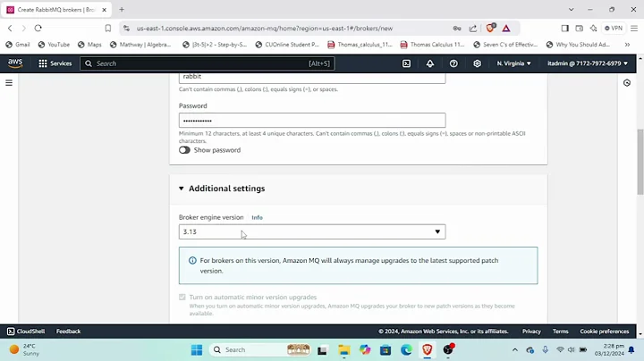Image resolution: width=644 pixels, height=361 pixels.
Task: Click in the Password field
Action: (312, 121)
